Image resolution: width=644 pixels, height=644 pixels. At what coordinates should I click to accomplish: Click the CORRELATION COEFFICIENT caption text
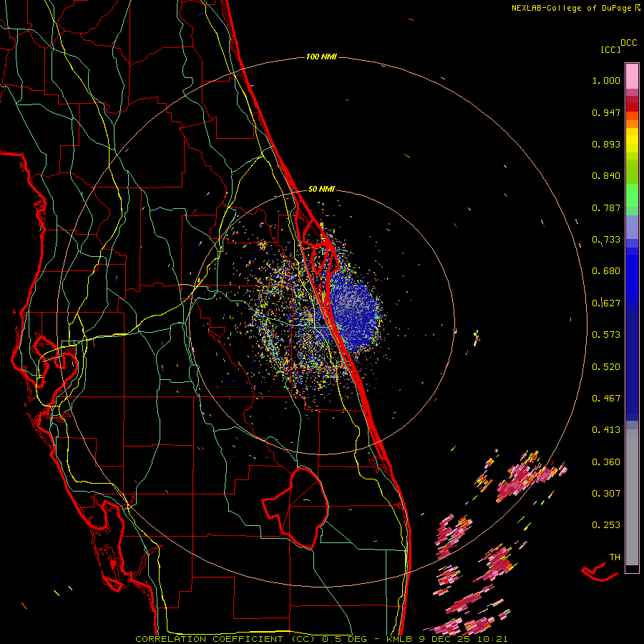tap(225, 639)
